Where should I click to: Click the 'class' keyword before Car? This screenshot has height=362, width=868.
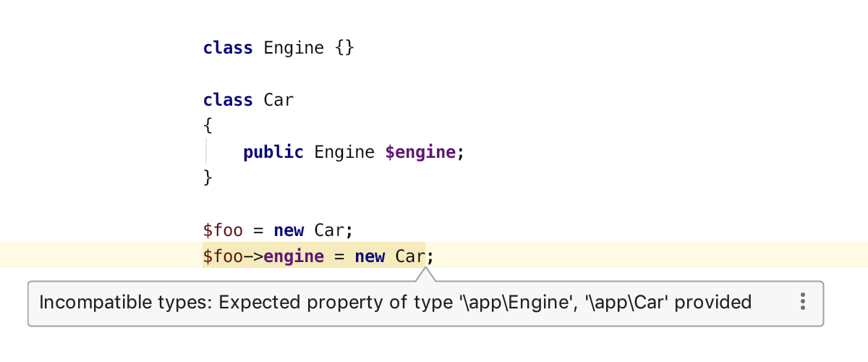tap(228, 100)
